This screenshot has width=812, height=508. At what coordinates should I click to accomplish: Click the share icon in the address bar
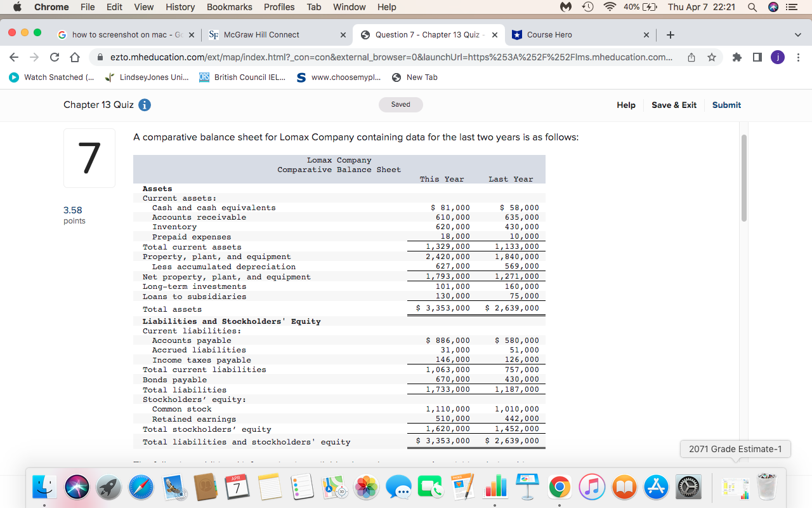691,57
